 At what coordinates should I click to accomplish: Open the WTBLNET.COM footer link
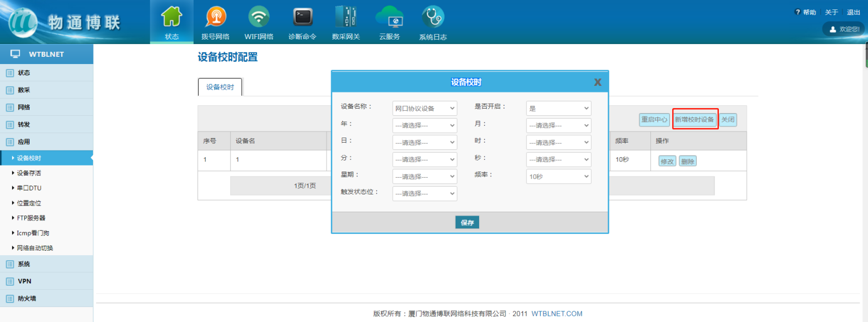(x=556, y=314)
